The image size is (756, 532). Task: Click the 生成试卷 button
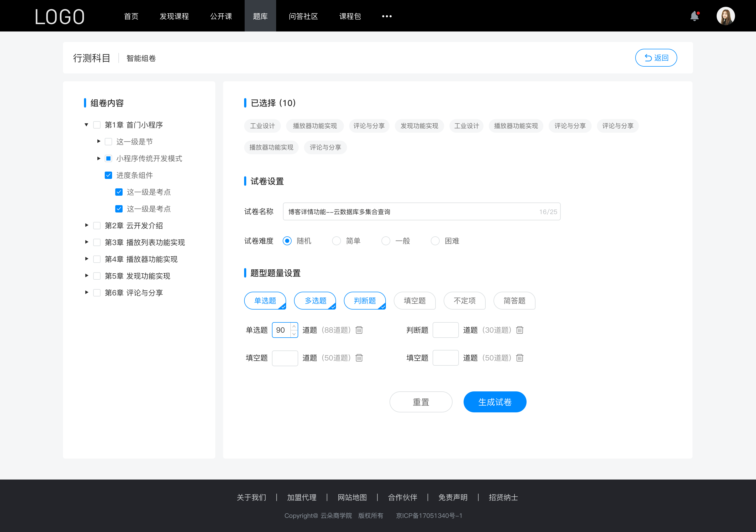pos(494,402)
